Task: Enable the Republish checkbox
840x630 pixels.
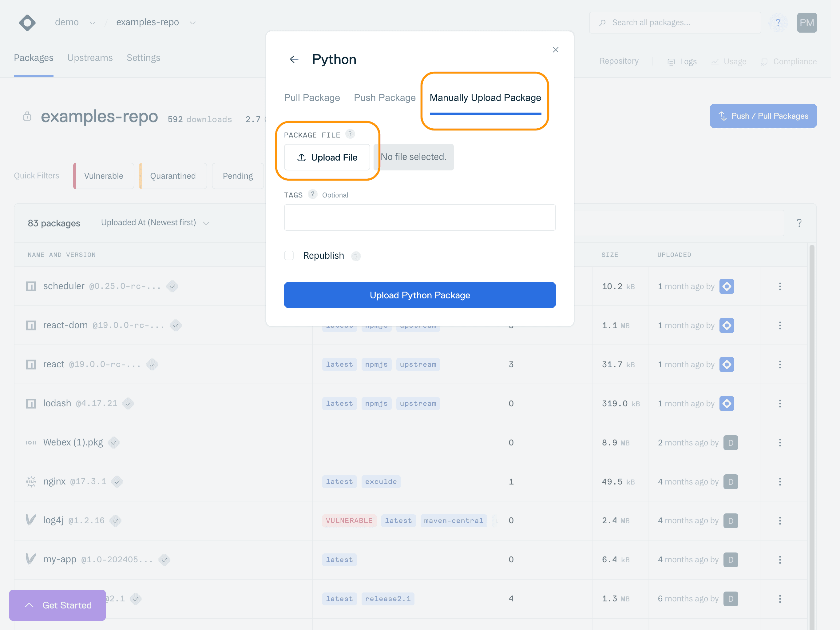Action: click(289, 255)
